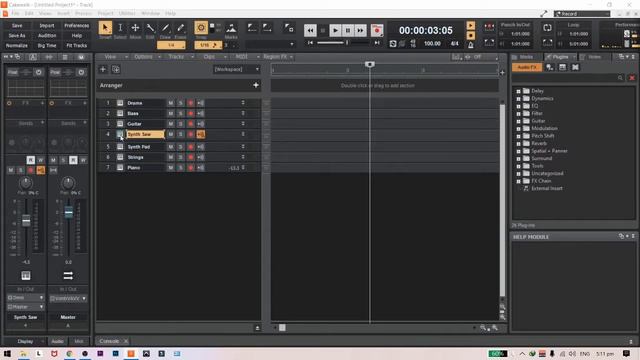This screenshot has height=360, width=640.
Task: Expand the Dynamics plugin folder
Action: pos(518,98)
